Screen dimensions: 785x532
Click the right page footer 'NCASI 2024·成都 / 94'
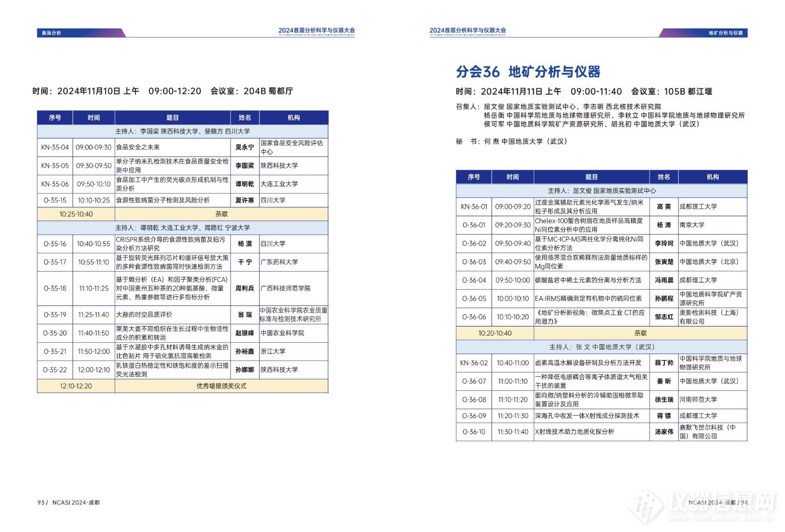click(x=718, y=503)
